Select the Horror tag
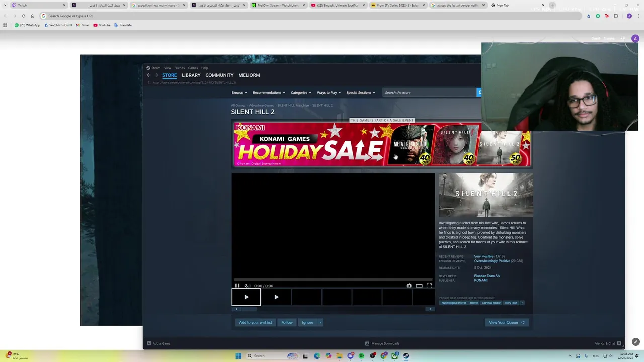Image resolution: width=644 pixels, height=362 pixels. (x=474, y=303)
